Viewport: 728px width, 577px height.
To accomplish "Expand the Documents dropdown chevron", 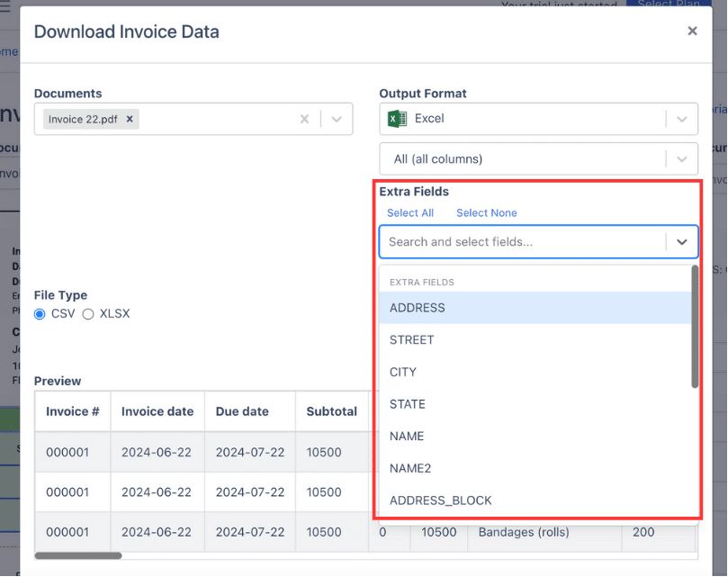I will [337, 120].
